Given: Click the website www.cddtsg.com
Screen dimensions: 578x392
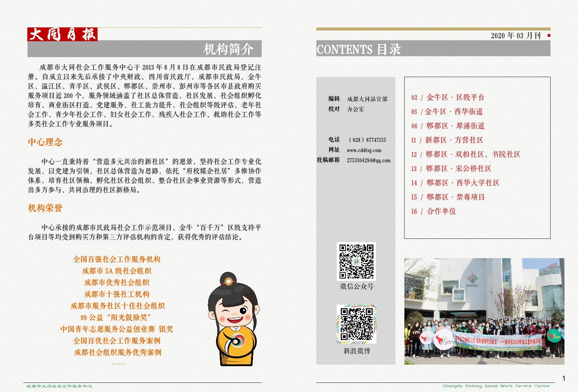Looking at the screenshot, I should point(364,150).
